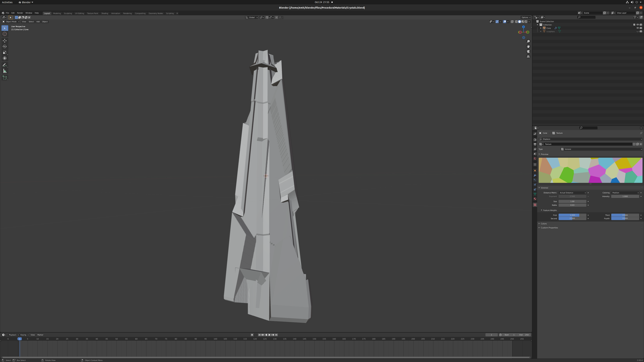Open the Particles properties tab icon
The width and height of the screenshot is (644, 362).
coord(535,180)
